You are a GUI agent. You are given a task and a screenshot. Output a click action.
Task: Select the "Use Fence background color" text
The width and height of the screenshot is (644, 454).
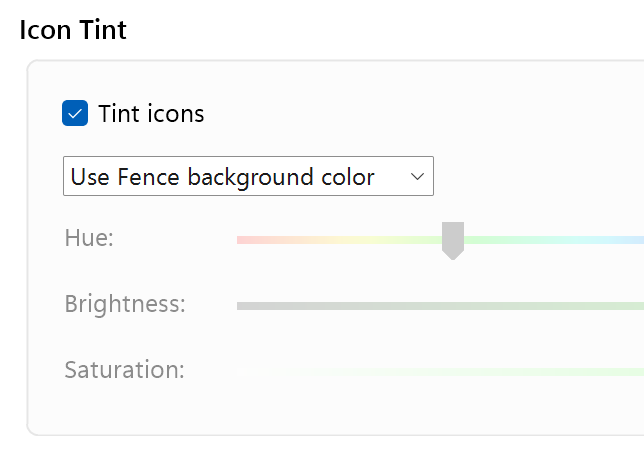pyautogui.click(x=222, y=177)
